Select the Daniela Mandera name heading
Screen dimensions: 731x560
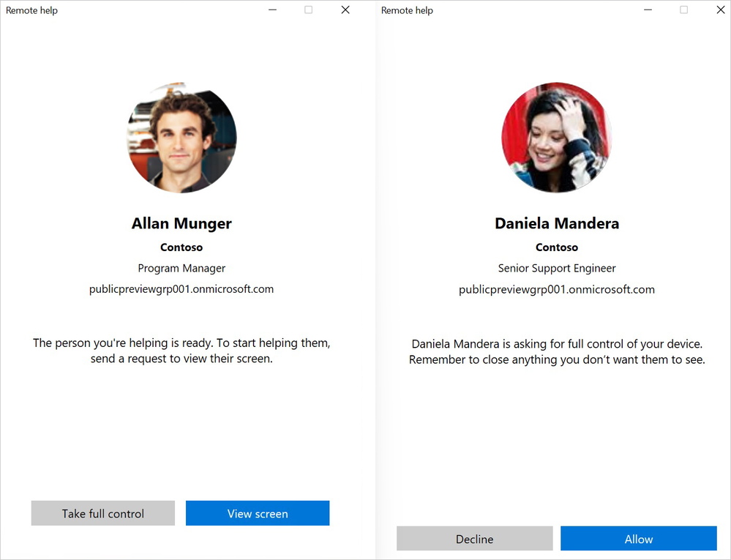tap(557, 223)
